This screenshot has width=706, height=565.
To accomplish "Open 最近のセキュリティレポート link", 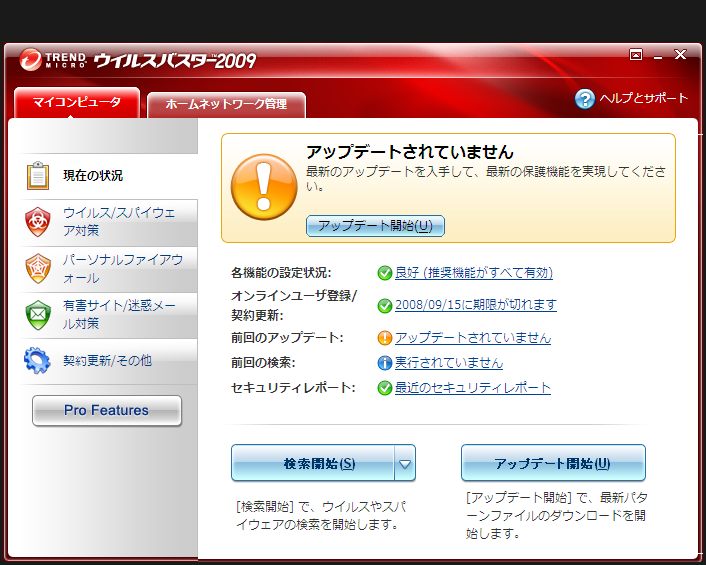I will pos(473,388).
